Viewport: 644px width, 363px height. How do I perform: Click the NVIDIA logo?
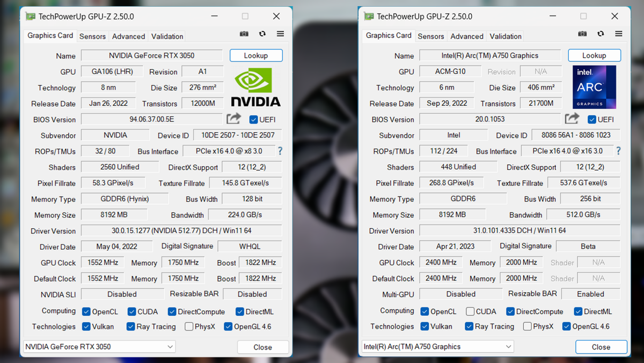(255, 87)
